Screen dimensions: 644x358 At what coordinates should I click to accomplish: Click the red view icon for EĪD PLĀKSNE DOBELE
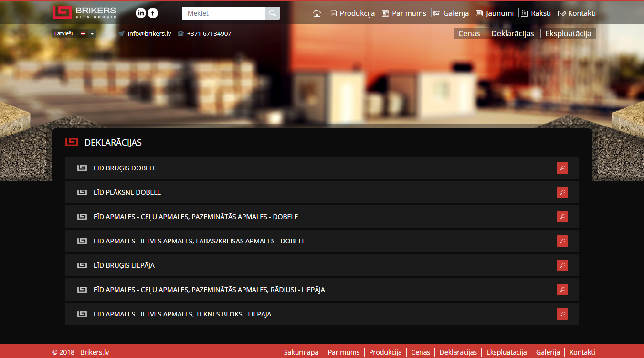[x=562, y=192]
